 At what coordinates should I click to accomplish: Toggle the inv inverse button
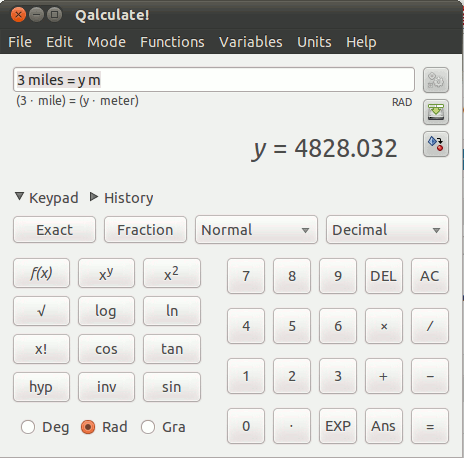[106, 387]
